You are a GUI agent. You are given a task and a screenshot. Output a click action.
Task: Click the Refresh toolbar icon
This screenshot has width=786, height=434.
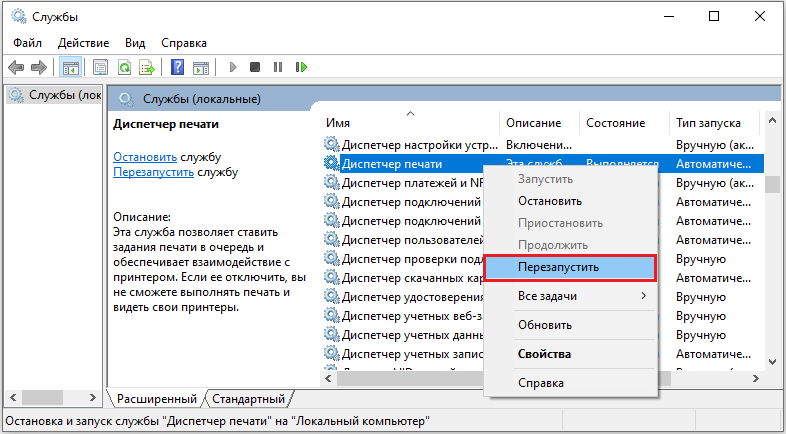point(124,67)
